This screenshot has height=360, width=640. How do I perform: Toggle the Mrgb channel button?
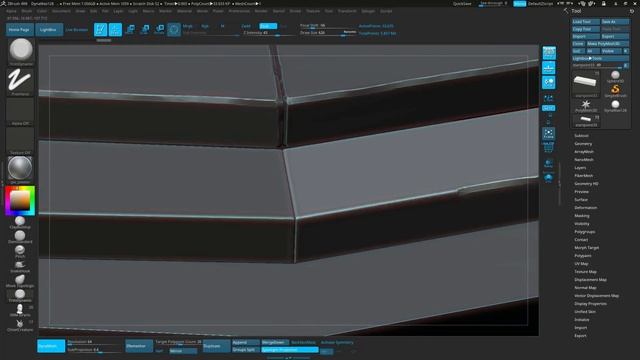tap(188, 26)
